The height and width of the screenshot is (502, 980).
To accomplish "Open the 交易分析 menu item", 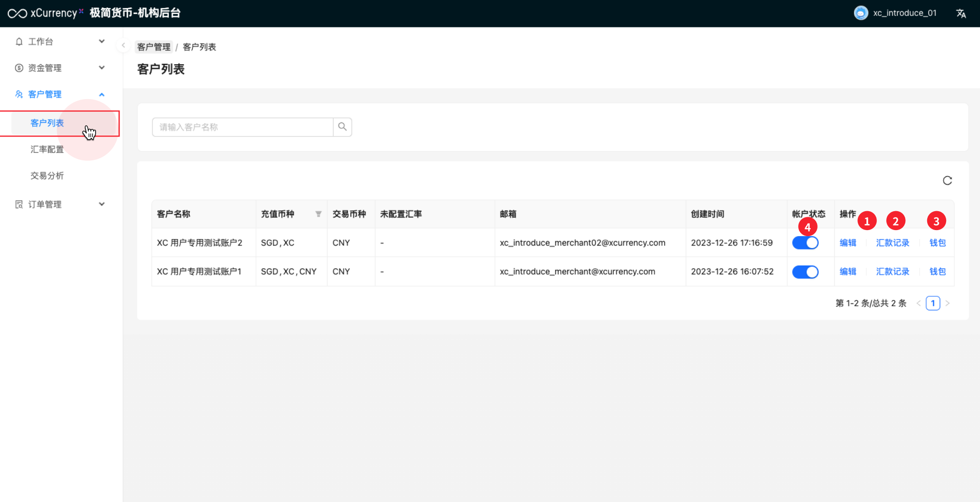I will (x=47, y=176).
